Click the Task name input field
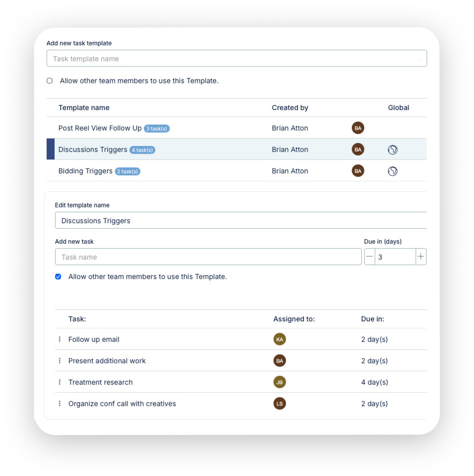The width and height of the screenshot is (474, 476). (208, 257)
